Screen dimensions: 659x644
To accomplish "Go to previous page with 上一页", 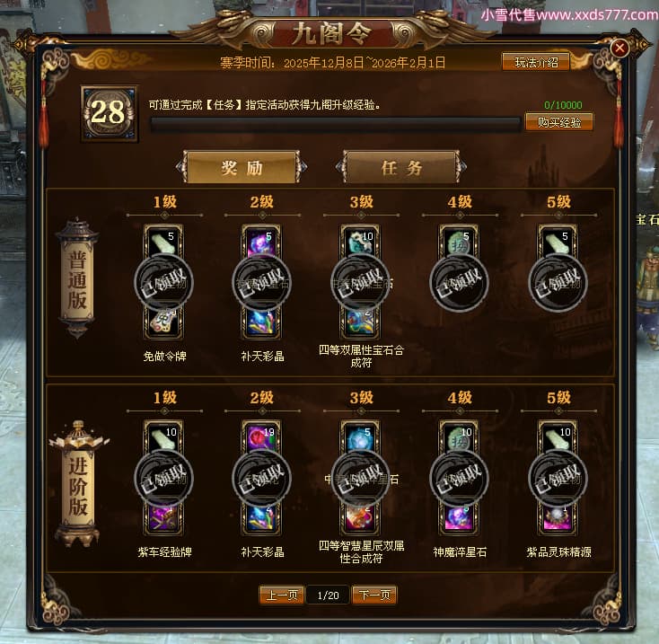I will (282, 595).
